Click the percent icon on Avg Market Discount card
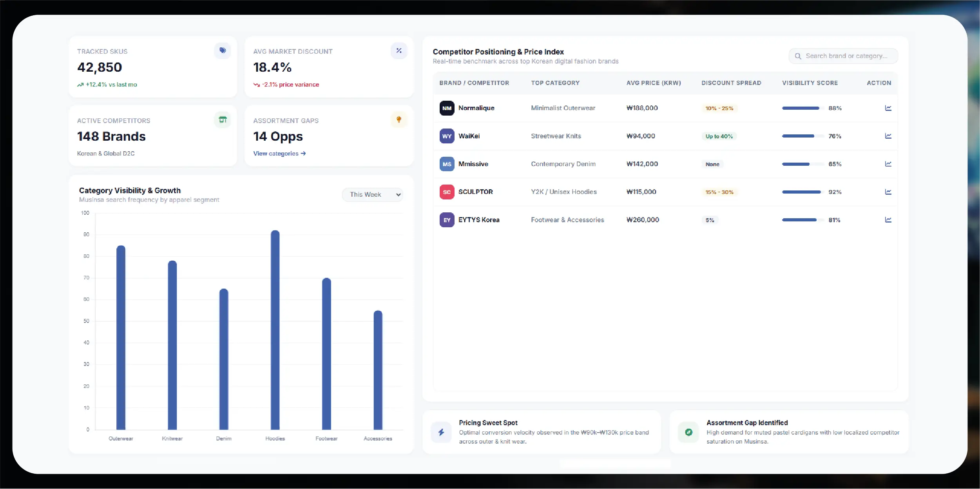980x489 pixels. tap(399, 51)
